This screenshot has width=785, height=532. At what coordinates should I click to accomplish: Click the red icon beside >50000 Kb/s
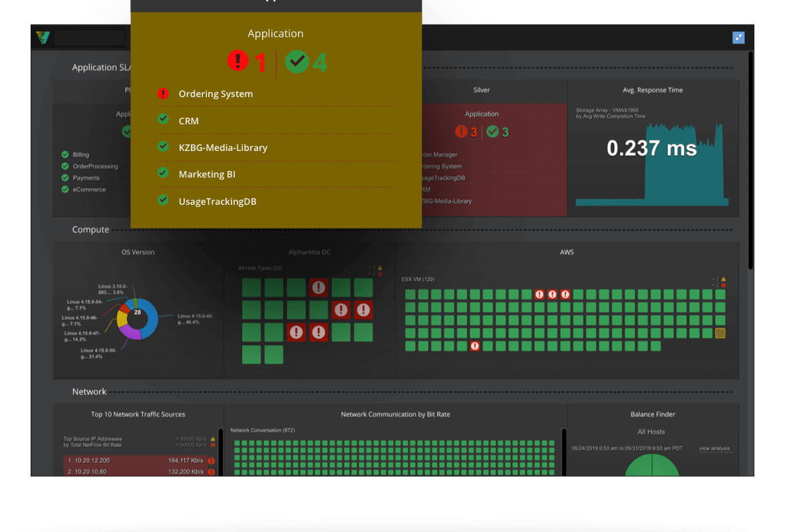coord(213,445)
